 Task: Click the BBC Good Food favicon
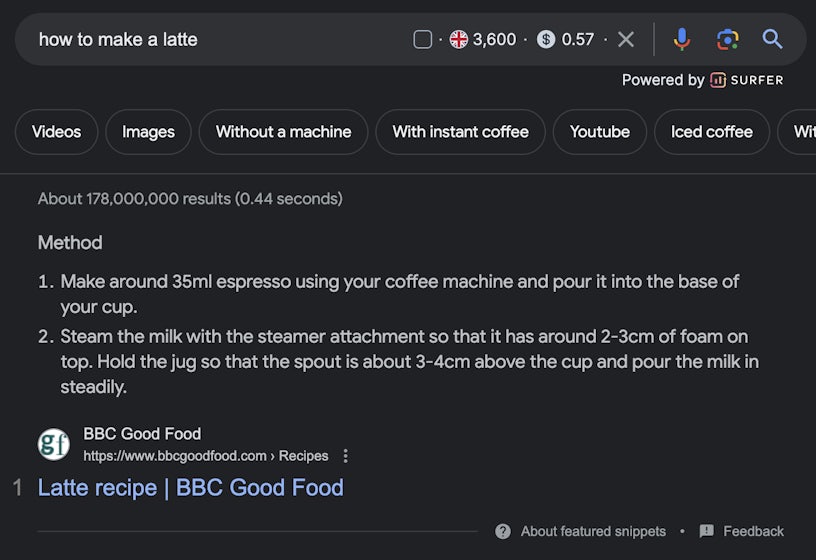[x=54, y=444]
